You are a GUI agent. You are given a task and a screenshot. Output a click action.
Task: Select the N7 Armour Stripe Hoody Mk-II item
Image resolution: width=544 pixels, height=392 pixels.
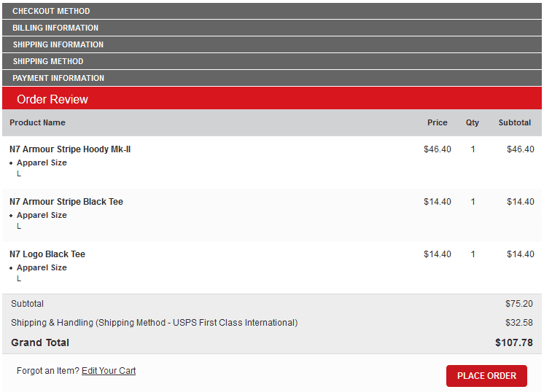[70, 149]
